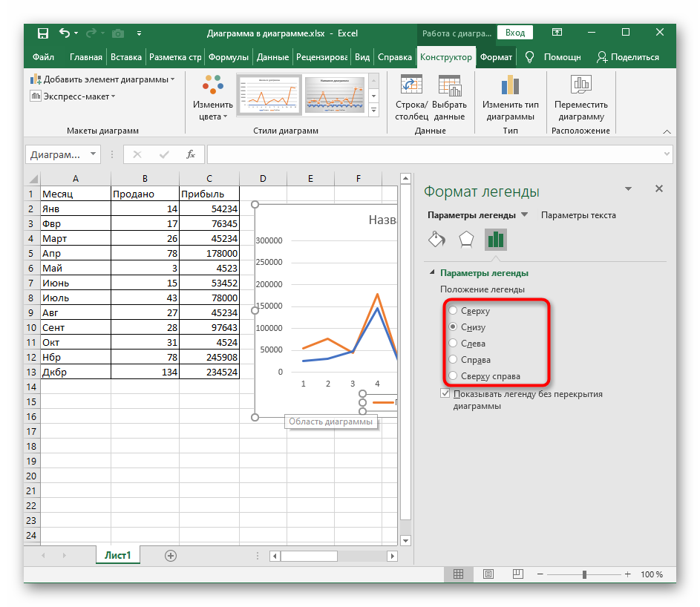Image resolution: width=700 pixels, height=607 pixels.
Task: Click the Undo arrow icon
Action: (65, 33)
